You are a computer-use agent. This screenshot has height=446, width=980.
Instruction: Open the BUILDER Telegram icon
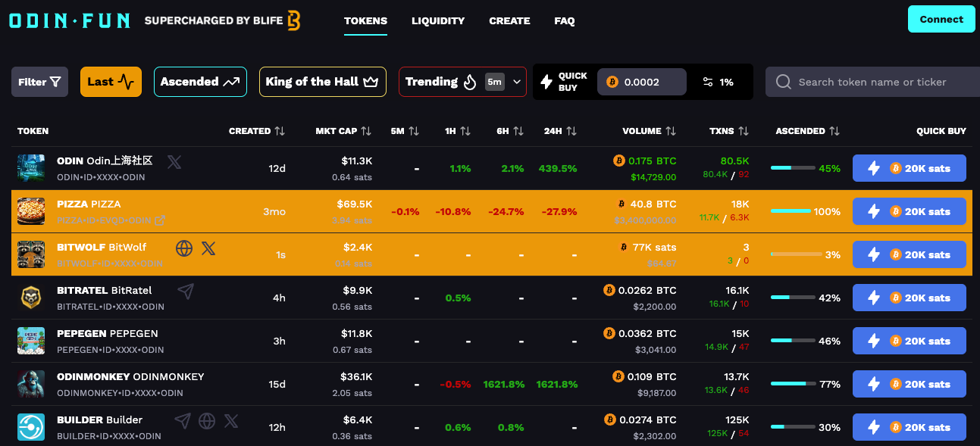[x=183, y=420]
